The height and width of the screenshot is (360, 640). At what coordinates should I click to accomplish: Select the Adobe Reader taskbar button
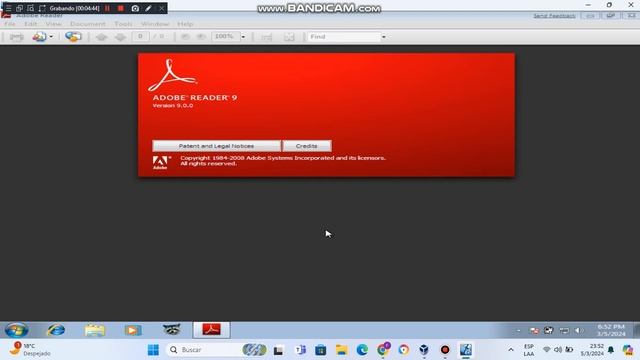pyautogui.click(x=211, y=330)
